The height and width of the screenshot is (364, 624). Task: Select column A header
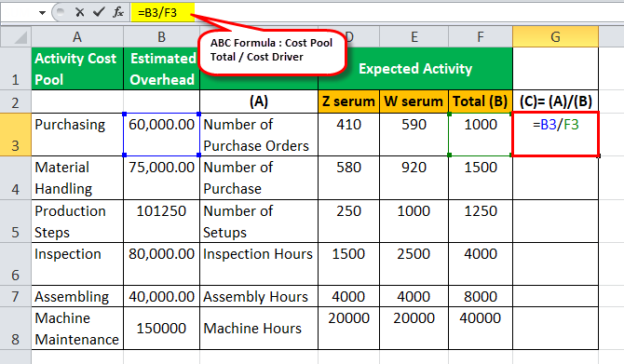77,37
